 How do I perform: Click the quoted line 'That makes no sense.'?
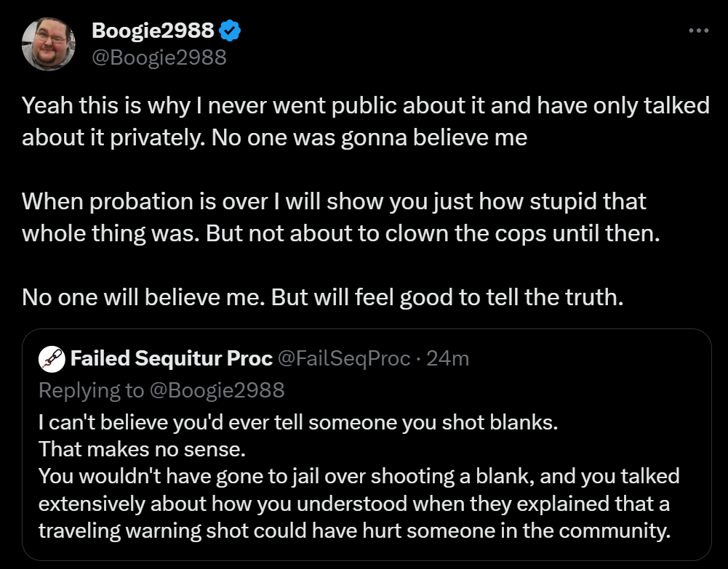(x=143, y=449)
